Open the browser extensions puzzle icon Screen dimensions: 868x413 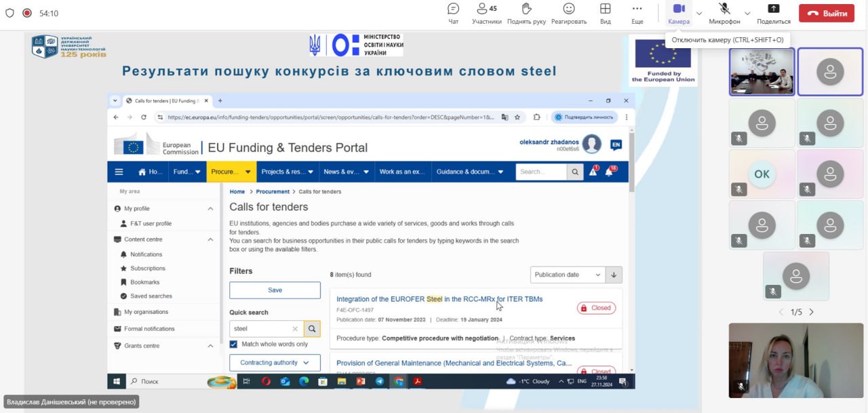point(537,117)
